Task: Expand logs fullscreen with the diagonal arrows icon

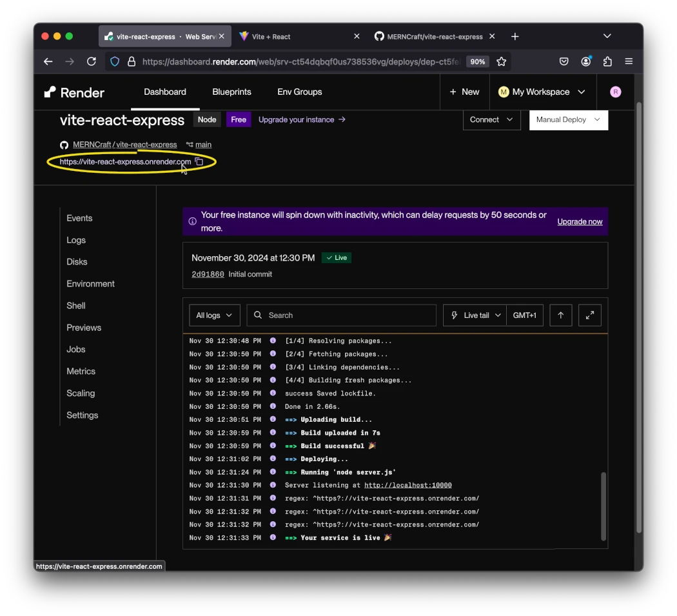Action: point(589,315)
